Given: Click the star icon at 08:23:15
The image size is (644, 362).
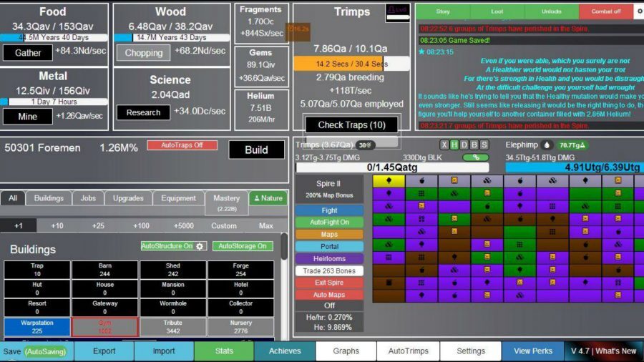Looking at the screenshot, I should point(421,52).
